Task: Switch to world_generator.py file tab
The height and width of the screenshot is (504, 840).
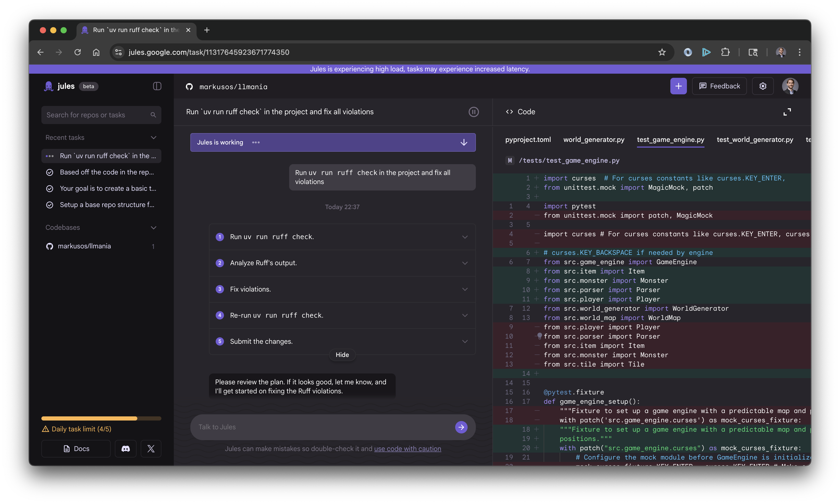Action: click(594, 140)
